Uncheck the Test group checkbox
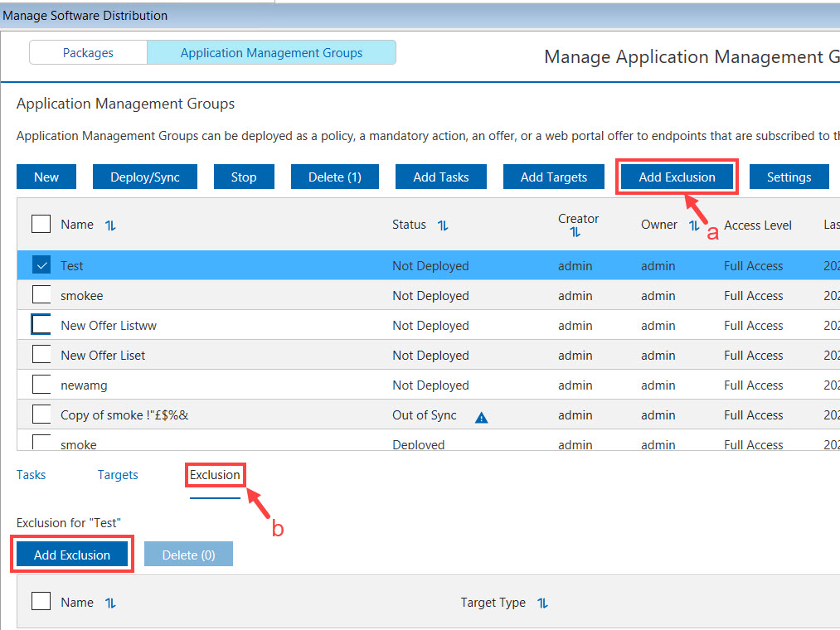Image resolution: width=840 pixels, height=630 pixels. pos(41,265)
